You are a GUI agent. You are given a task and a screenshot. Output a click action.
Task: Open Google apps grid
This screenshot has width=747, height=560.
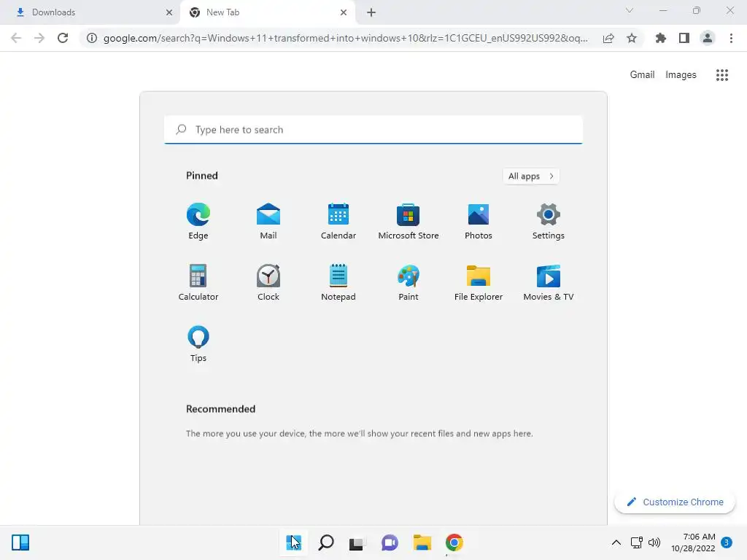click(722, 75)
